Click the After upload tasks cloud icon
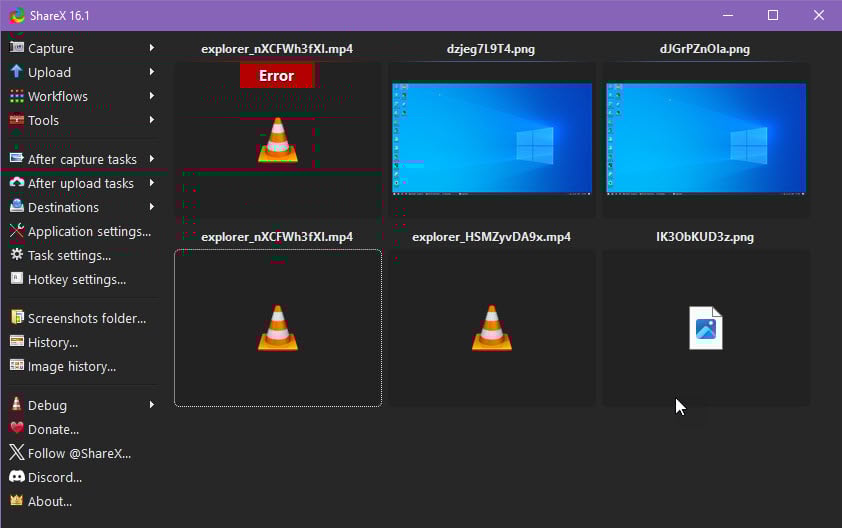842x528 pixels. [x=17, y=183]
